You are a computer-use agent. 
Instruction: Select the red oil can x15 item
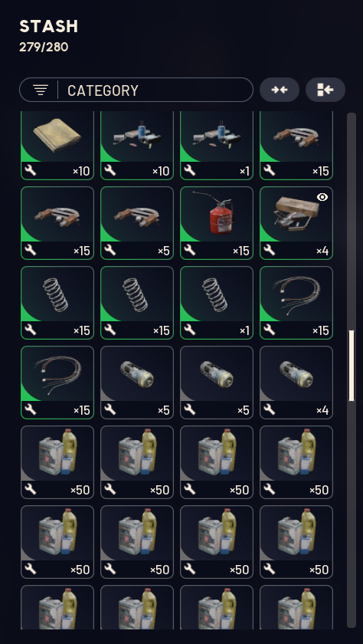click(217, 223)
